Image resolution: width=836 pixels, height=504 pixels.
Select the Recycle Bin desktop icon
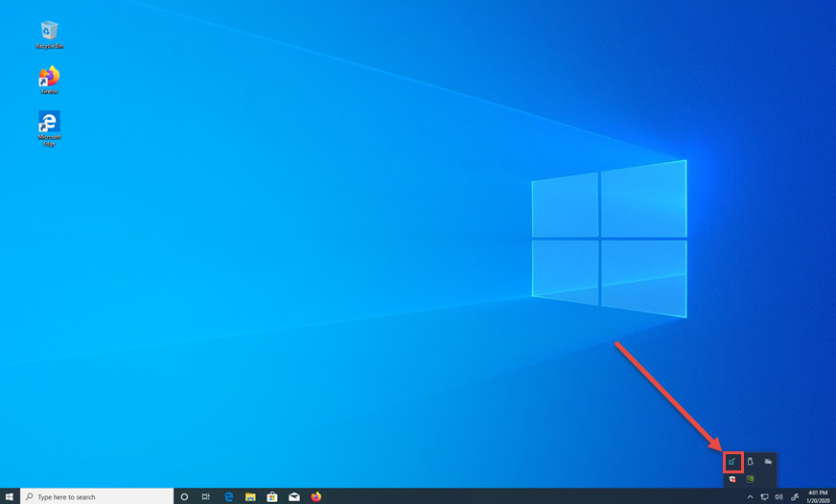click(x=49, y=35)
